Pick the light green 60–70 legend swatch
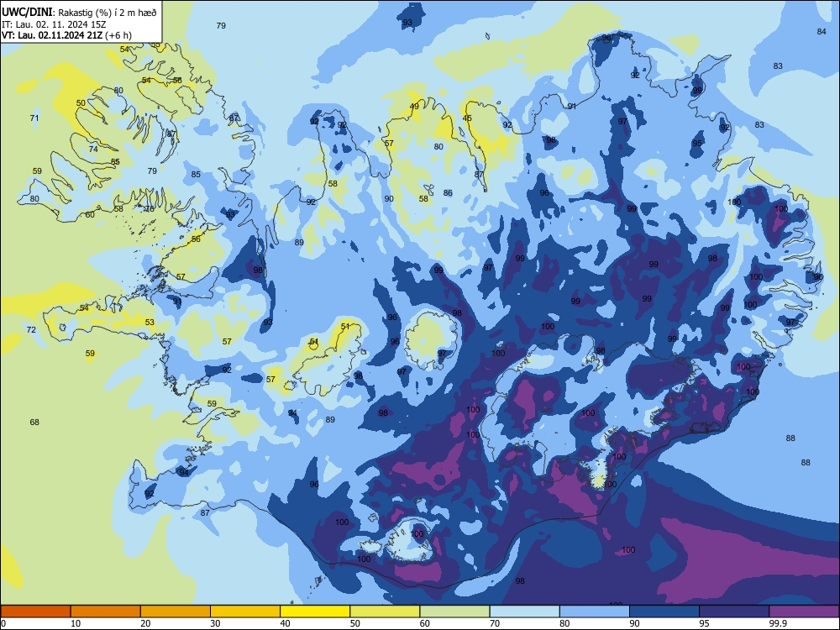Screen dimensions: 840x630 tap(454, 612)
